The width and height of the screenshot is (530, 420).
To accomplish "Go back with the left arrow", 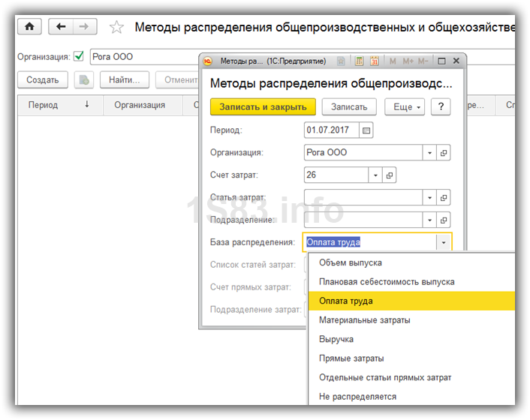I will pos(62,27).
